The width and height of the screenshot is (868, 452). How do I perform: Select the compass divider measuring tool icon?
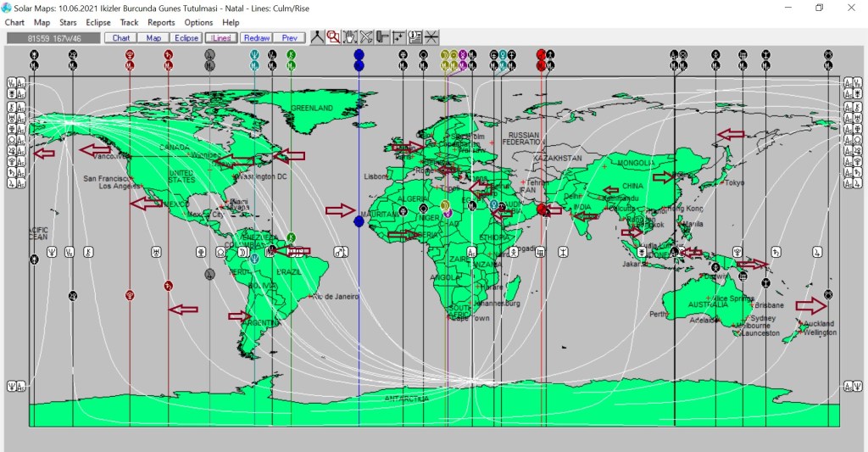pyautogui.click(x=318, y=37)
